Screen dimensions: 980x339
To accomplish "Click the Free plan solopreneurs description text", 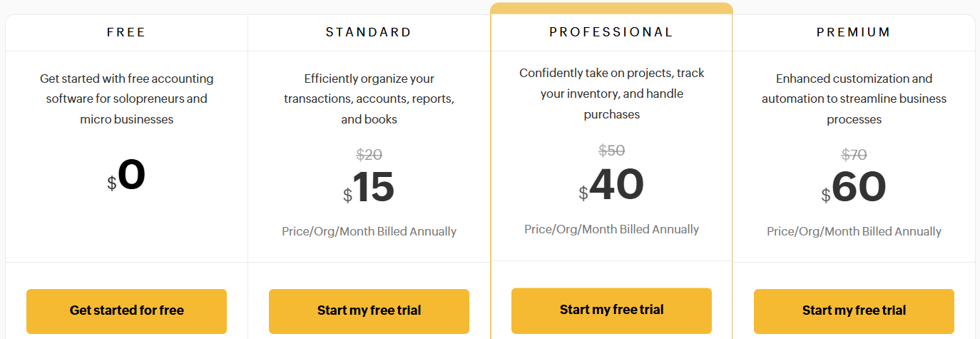I will (126, 98).
